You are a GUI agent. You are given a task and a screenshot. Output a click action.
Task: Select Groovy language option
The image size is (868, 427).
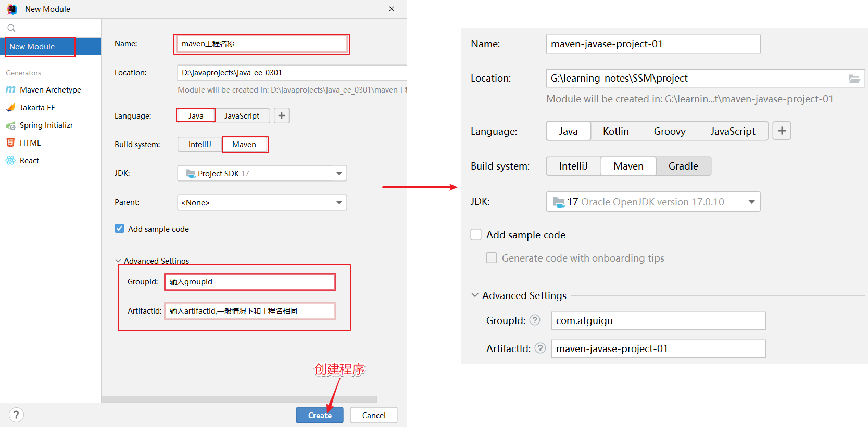point(670,131)
